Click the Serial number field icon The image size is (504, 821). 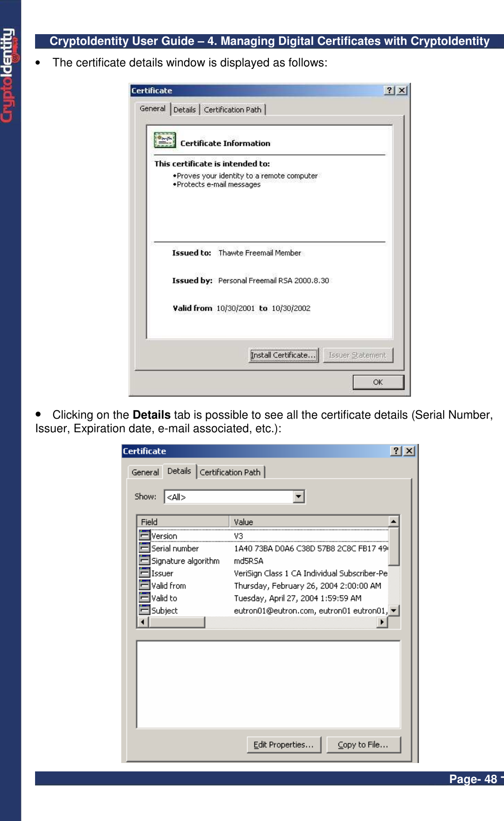point(144,548)
